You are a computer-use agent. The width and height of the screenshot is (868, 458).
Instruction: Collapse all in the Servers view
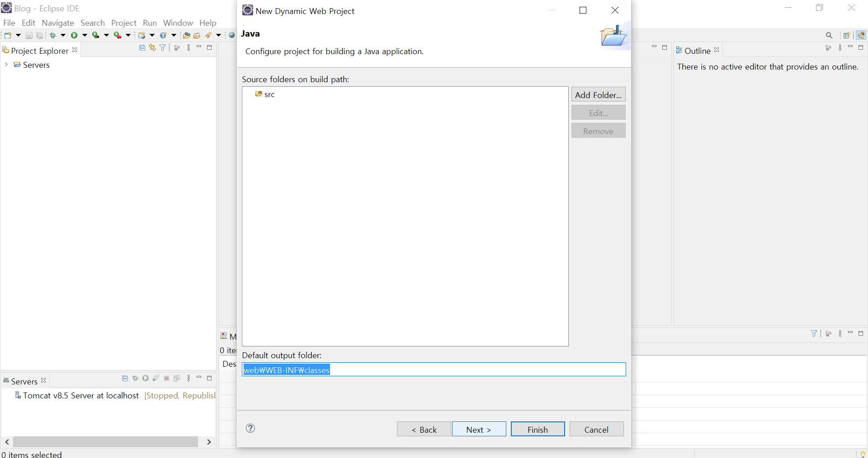click(125, 378)
